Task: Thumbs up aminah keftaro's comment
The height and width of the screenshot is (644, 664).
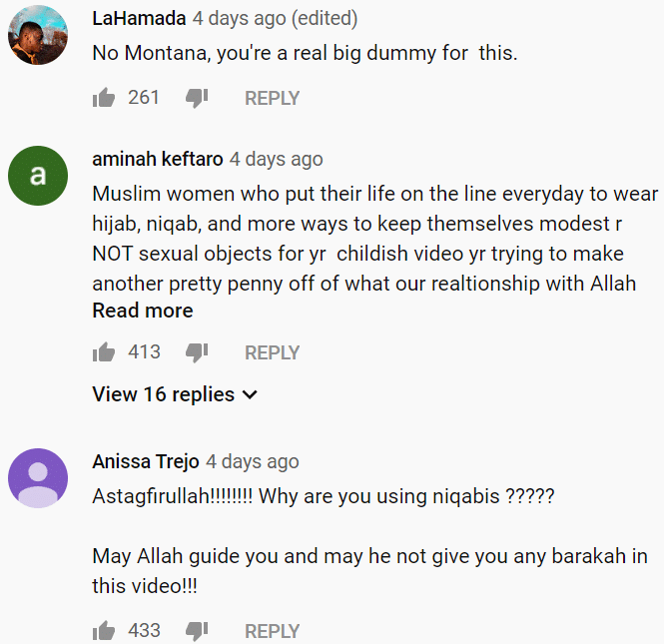Action: point(104,352)
